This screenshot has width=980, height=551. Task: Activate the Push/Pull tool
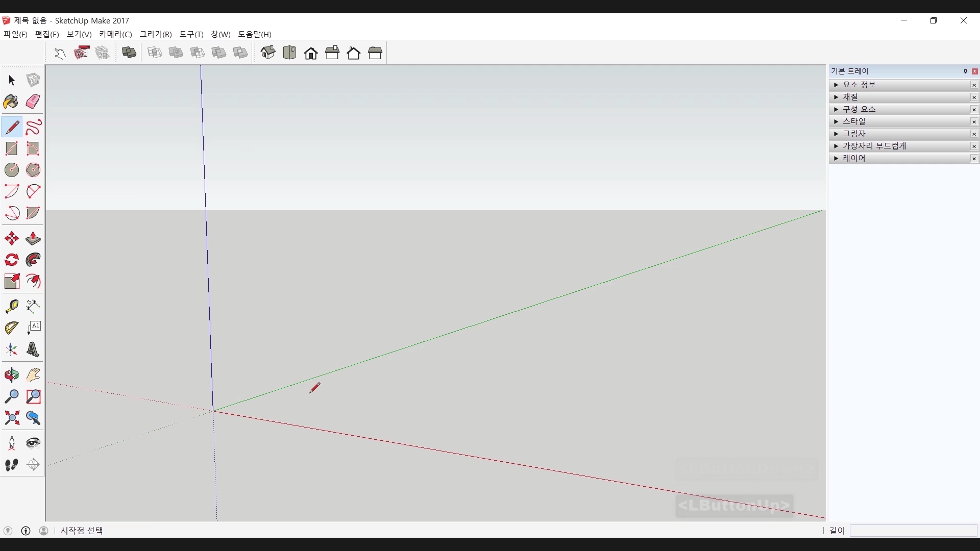(x=33, y=238)
